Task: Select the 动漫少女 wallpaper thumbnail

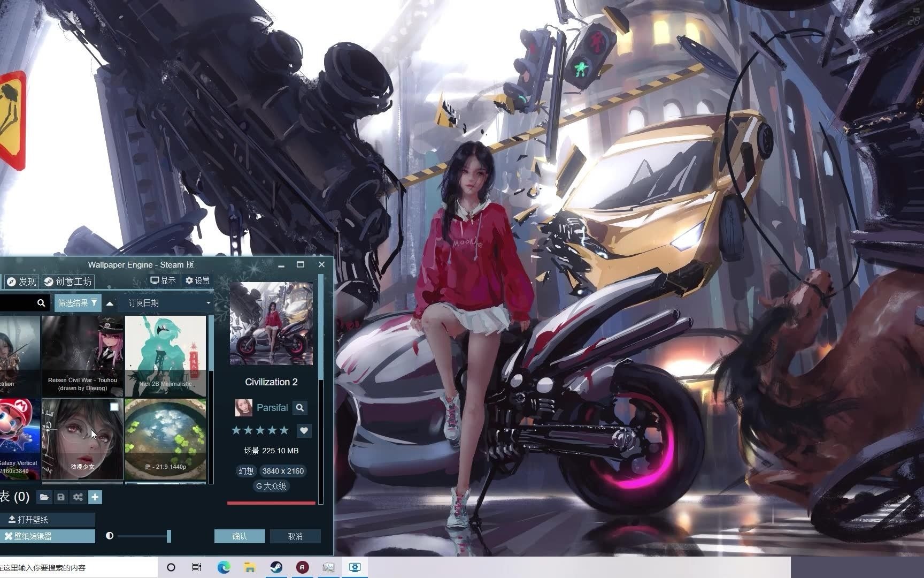Action: [x=82, y=439]
